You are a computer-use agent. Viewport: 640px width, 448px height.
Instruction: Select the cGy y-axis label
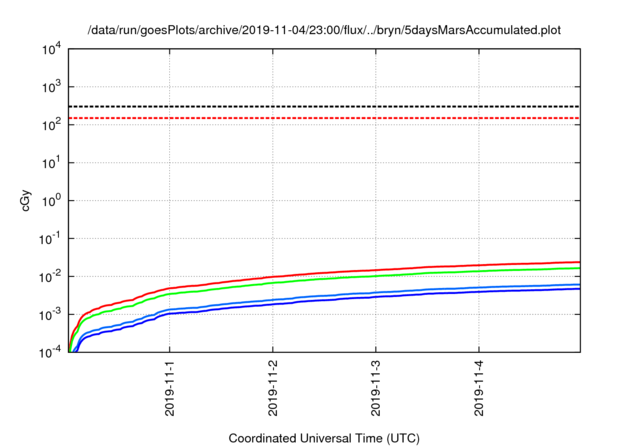pos(26,201)
